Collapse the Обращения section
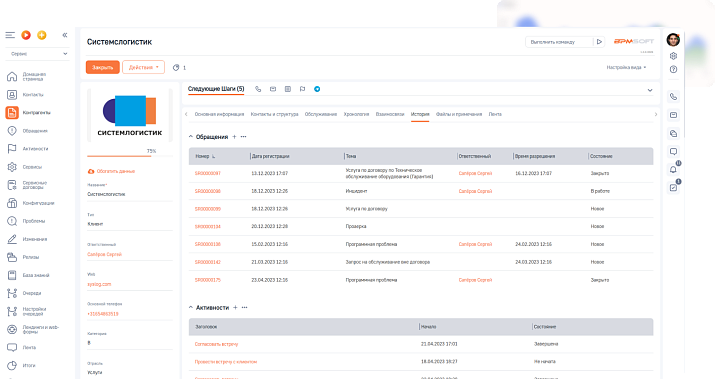The image size is (715, 379). pyautogui.click(x=191, y=137)
